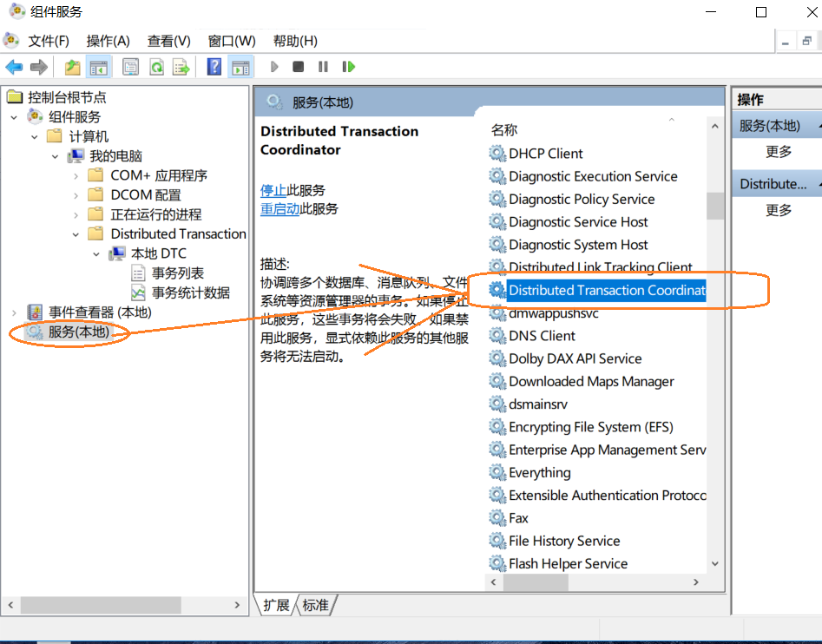Expand the COM+ 应用程序 folder node
Viewport: 822px width, 644px height.
76,175
